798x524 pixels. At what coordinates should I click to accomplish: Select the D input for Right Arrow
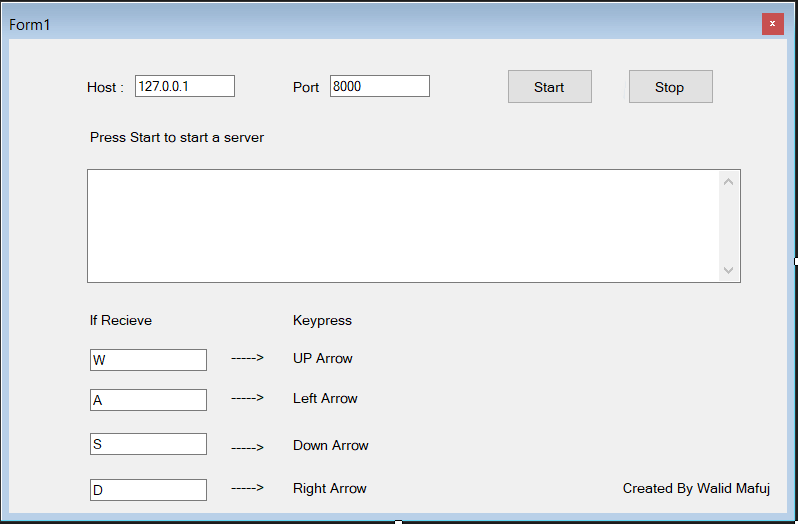148,490
